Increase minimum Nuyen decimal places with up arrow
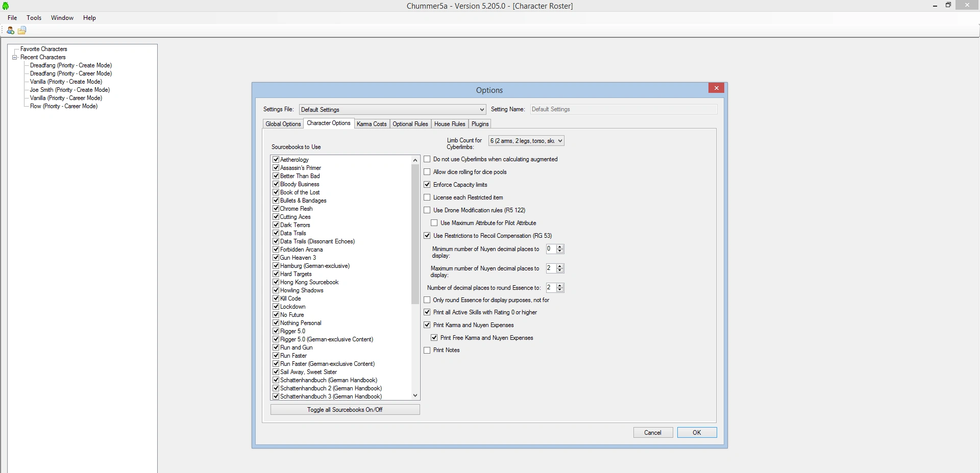The image size is (980, 473). [560, 247]
